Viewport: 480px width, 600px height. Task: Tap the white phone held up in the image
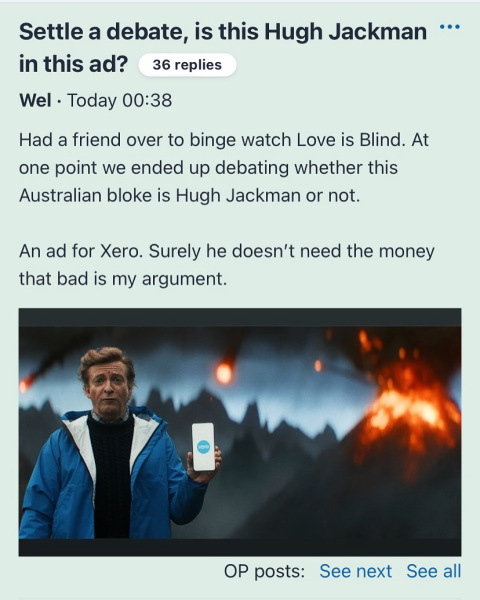tap(203, 447)
